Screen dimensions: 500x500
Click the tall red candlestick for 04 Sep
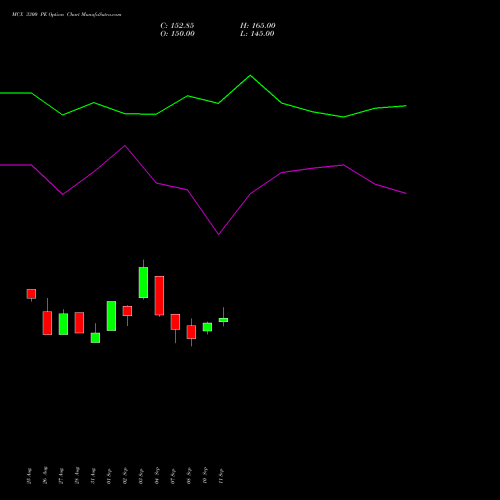159,296
